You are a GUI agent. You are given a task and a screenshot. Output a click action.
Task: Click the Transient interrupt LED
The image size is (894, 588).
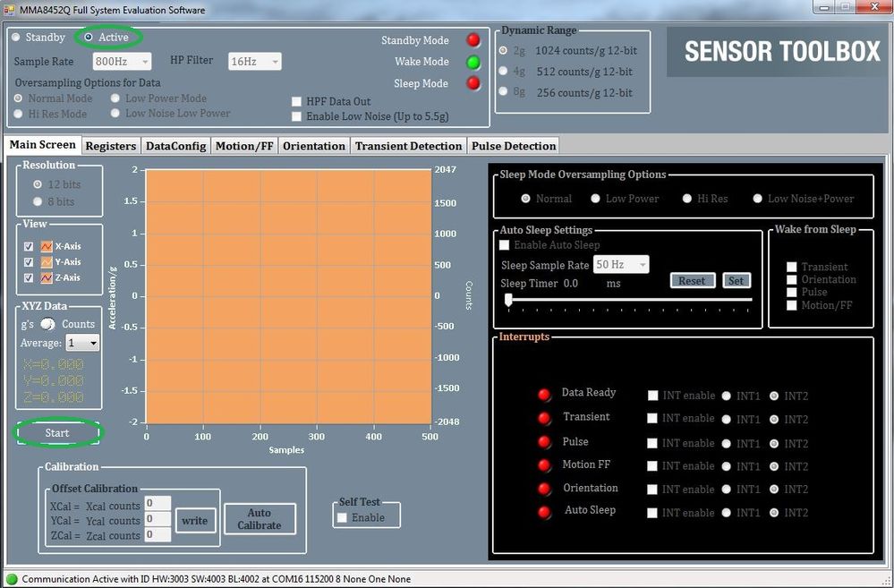pyautogui.click(x=544, y=418)
